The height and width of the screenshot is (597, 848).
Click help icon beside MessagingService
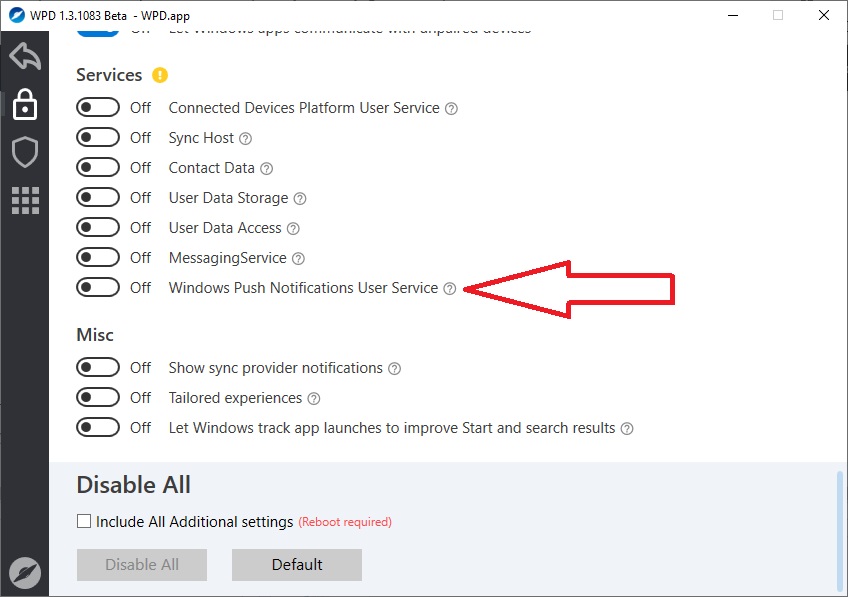(x=298, y=258)
